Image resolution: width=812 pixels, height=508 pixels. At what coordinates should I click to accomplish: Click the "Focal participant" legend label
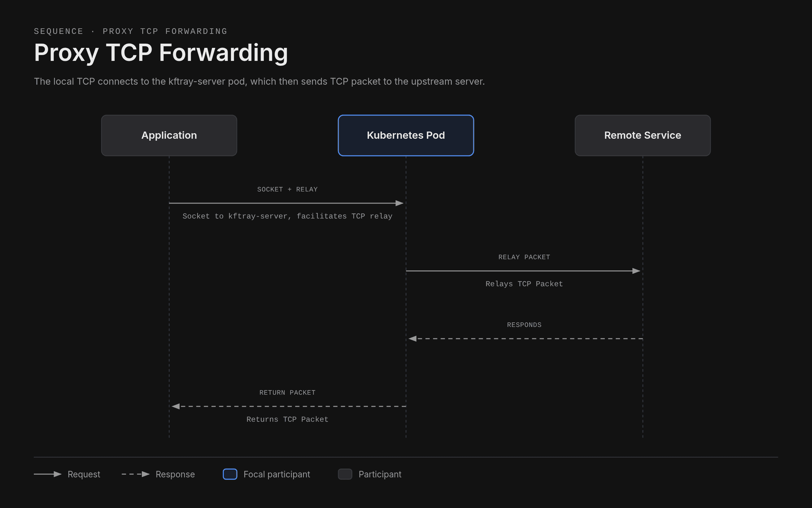click(277, 474)
